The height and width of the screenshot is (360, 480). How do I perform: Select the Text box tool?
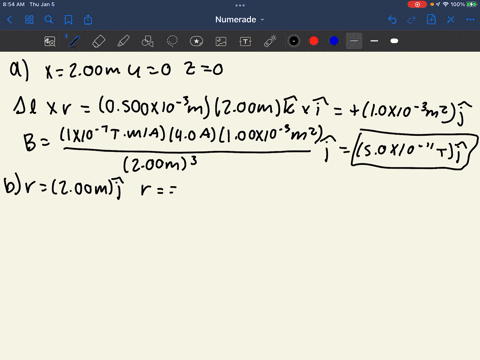pyautogui.click(x=245, y=41)
